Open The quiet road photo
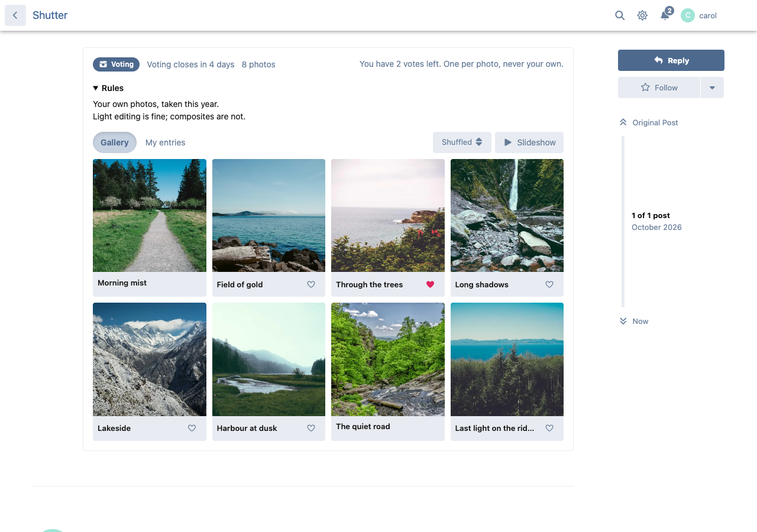 [388, 359]
